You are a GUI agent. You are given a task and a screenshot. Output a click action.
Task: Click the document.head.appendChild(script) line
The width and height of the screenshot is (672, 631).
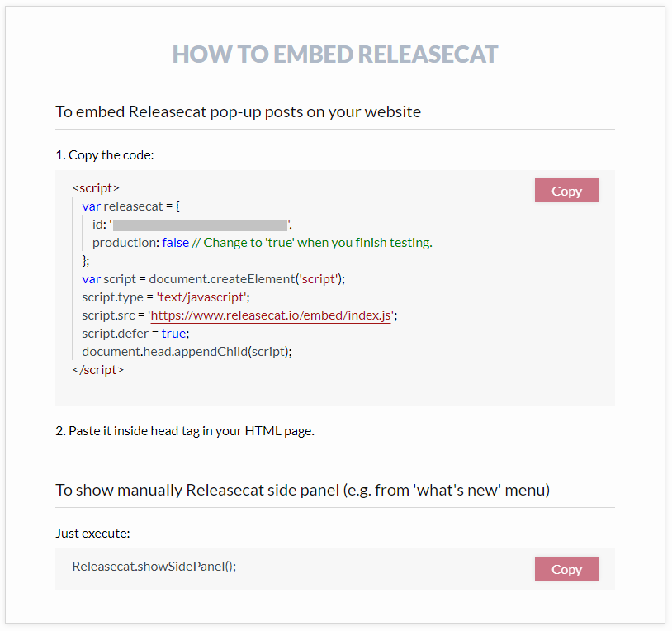pyautogui.click(x=187, y=351)
